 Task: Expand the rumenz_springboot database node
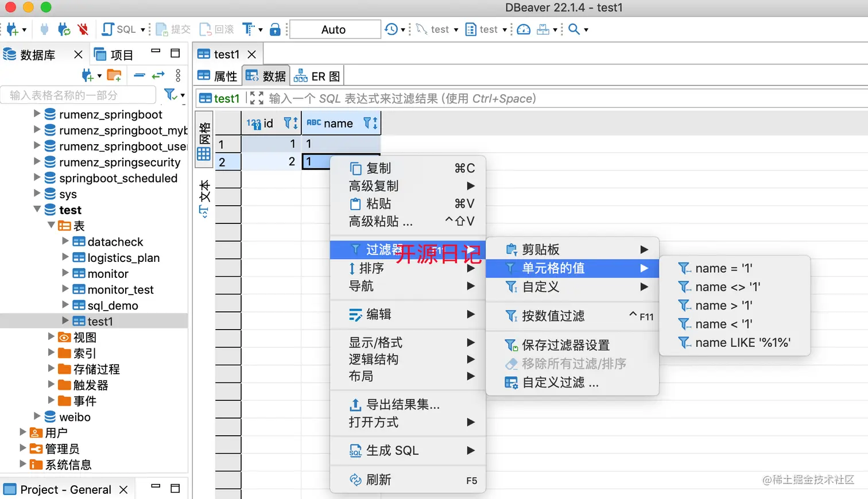37,114
